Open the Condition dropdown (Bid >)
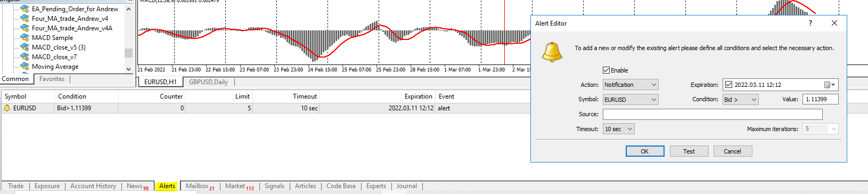The width and height of the screenshot is (868, 194). pos(740,100)
